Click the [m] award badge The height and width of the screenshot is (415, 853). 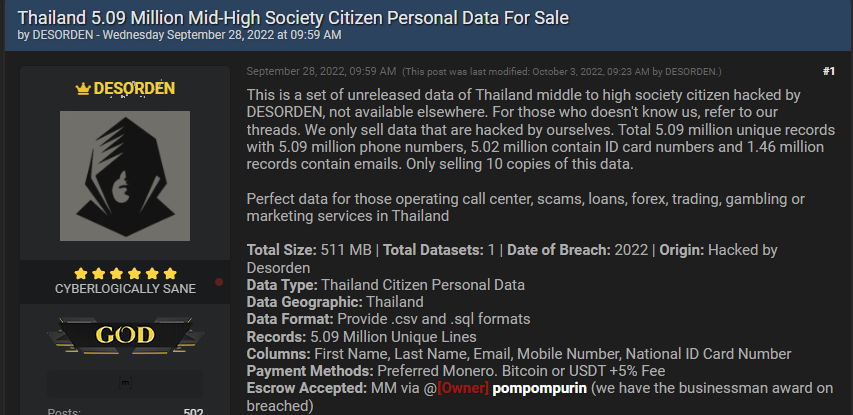(125, 383)
